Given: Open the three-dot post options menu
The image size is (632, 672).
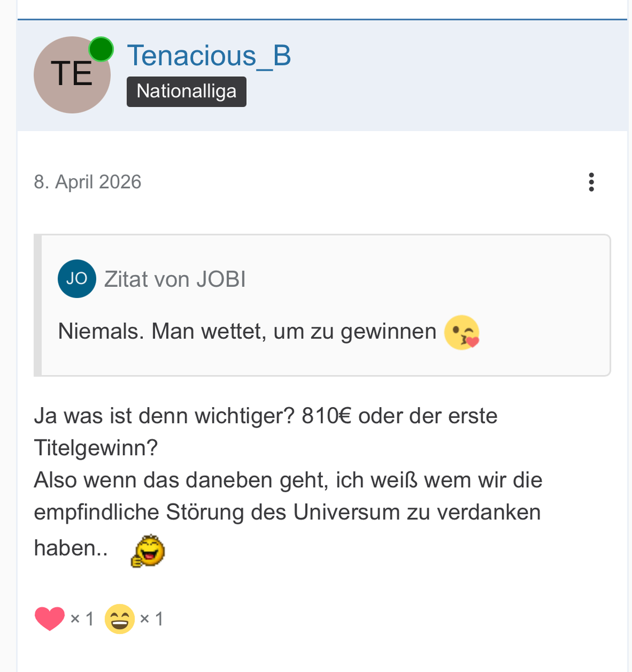Looking at the screenshot, I should 591,182.
